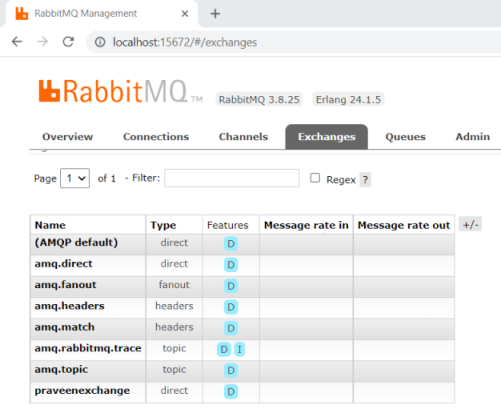Click the browser forward arrow
This screenshot has width=501, height=413.
[43, 42]
